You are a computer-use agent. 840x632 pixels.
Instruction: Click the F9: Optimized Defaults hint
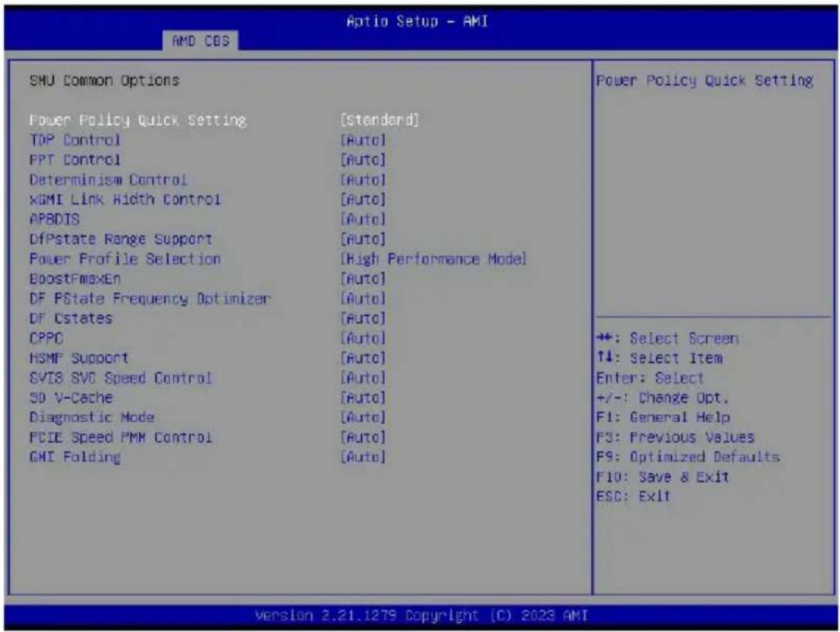point(688,457)
